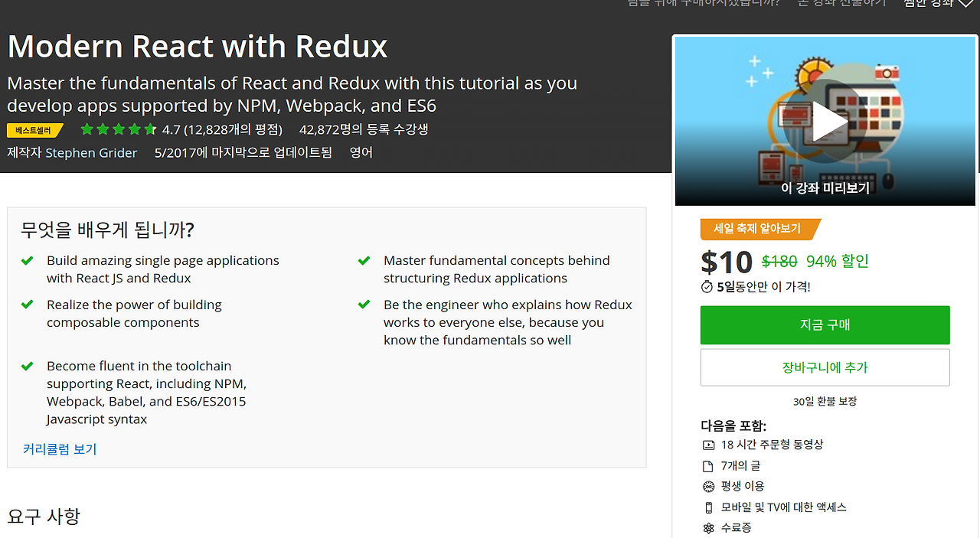Open the Stephen Grider instructor link
The width and height of the screenshot is (980, 538).
pos(91,152)
